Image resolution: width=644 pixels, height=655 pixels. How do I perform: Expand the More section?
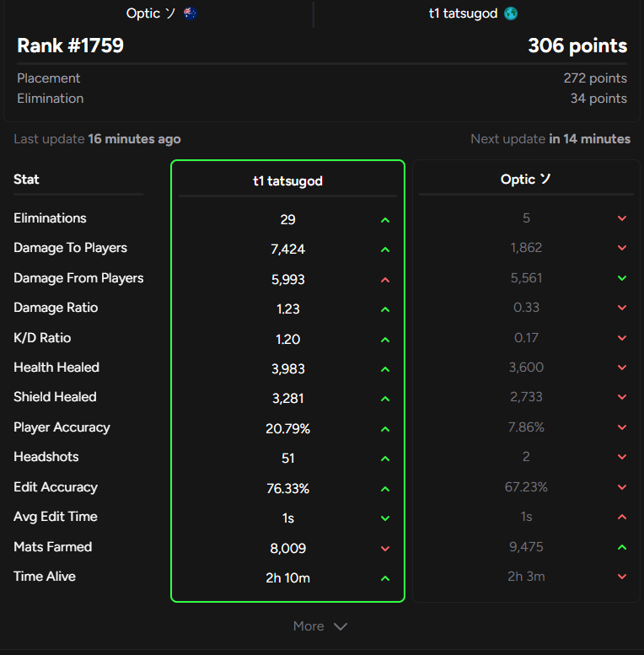pos(320,626)
